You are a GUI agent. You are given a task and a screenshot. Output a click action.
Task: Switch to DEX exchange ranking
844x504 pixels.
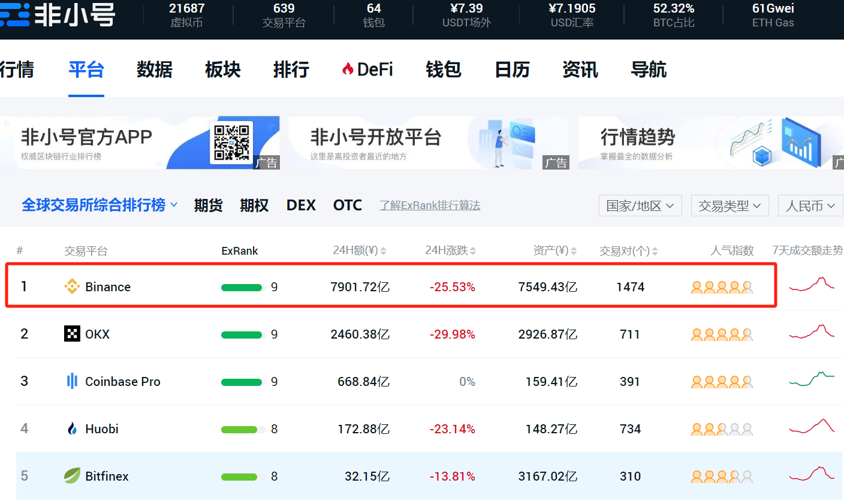click(301, 206)
